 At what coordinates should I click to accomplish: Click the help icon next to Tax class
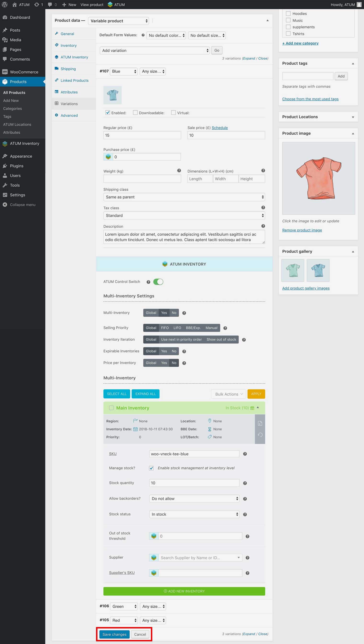[x=263, y=208]
